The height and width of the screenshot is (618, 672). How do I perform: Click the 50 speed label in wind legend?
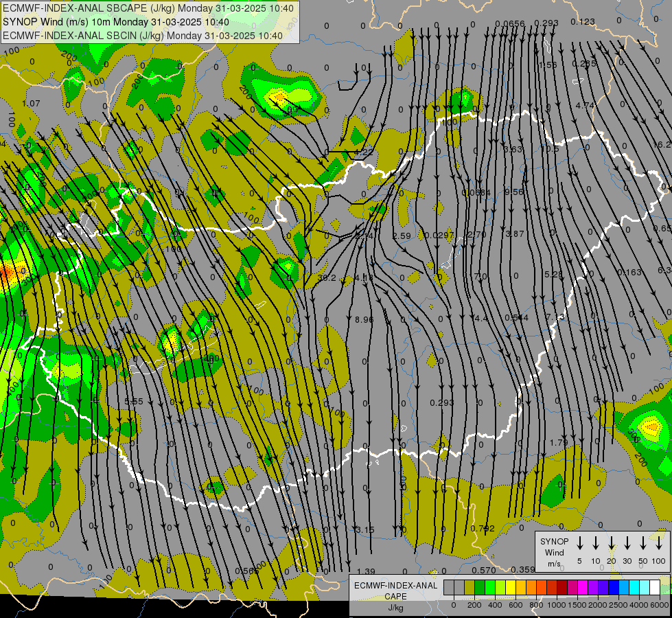click(643, 561)
